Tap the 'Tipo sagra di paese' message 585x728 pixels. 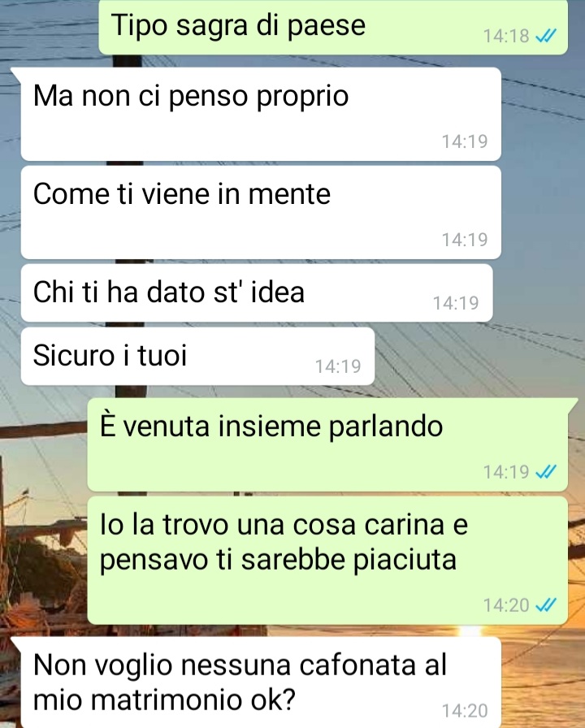tap(333, 27)
